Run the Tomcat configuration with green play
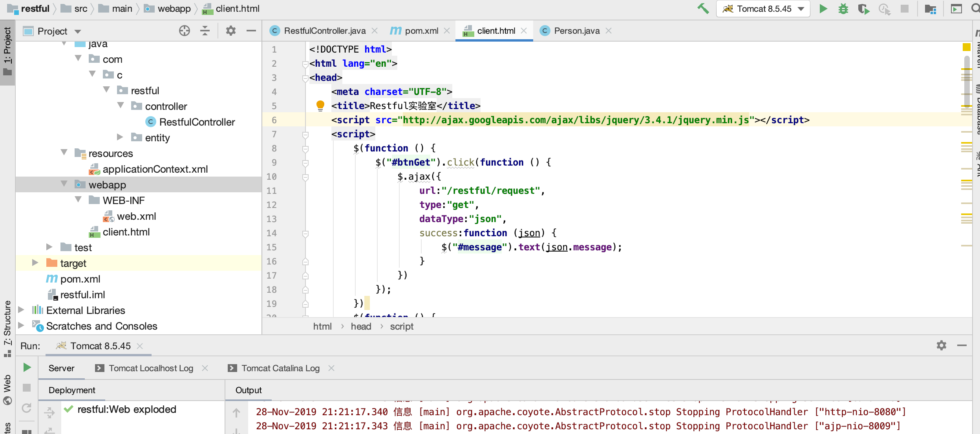 point(823,9)
